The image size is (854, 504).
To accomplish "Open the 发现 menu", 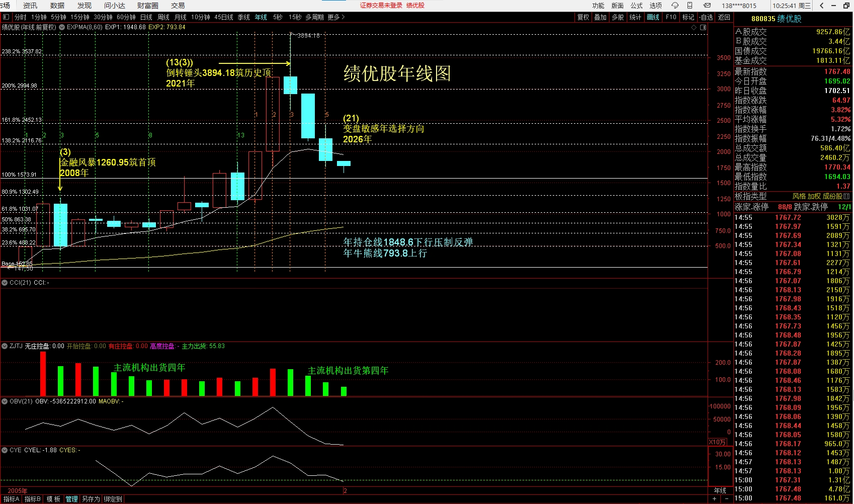I will [84, 6].
